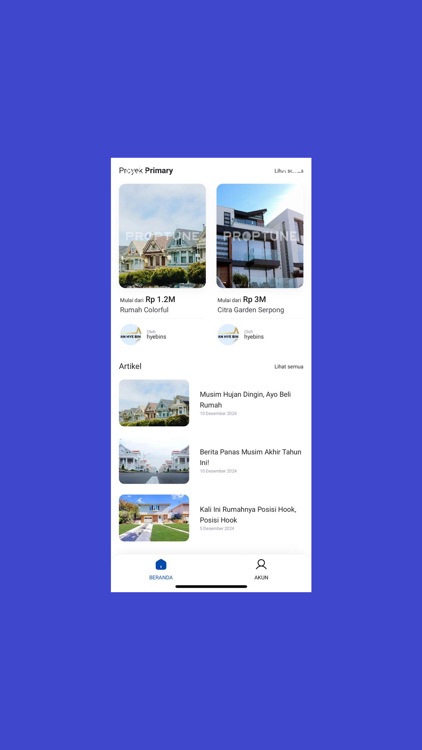Tap developer logo under Citra Garden Serpong
Image resolution: width=422 pixels, height=750 pixels.
pos(228,334)
